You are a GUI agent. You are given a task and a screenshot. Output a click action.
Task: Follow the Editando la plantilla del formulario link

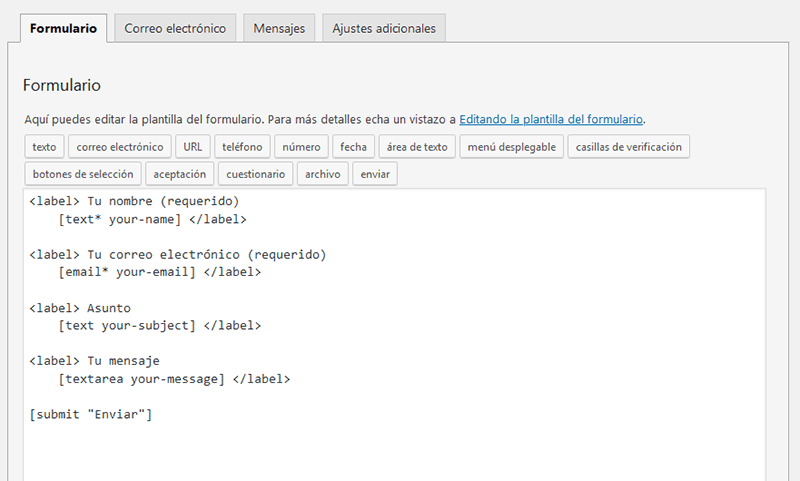pyautogui.click(x=551, y=119)
